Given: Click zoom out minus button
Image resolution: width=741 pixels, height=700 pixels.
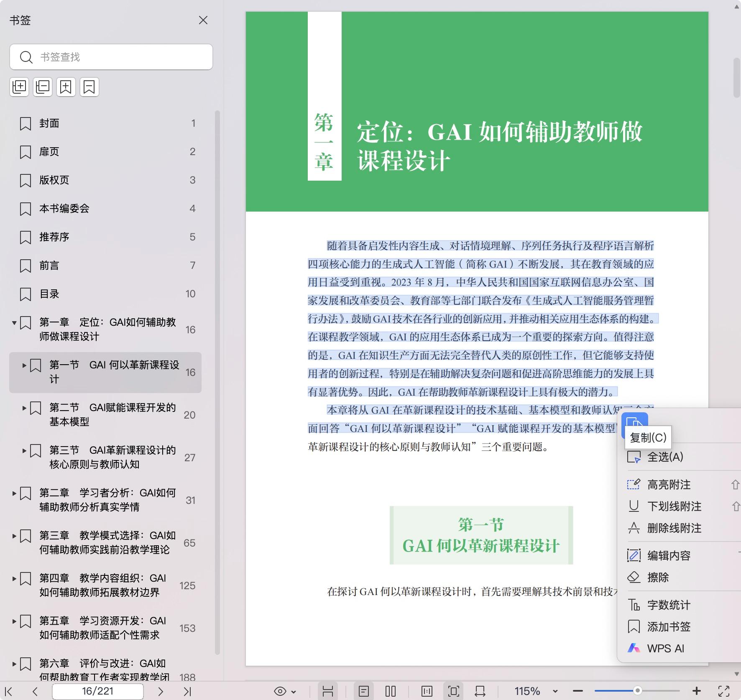Looking at the screenshot, I should pos(577,691).
